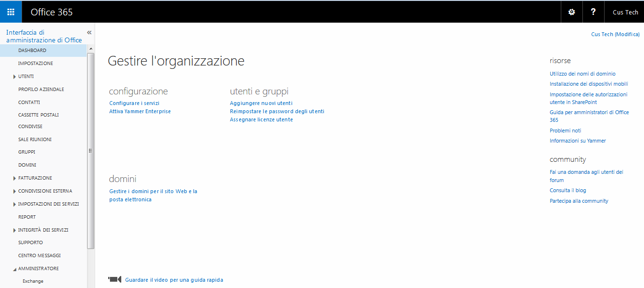644x288 pixels.
Task: Open REPORT in the navigation
Action: click(x=27, y=217)
